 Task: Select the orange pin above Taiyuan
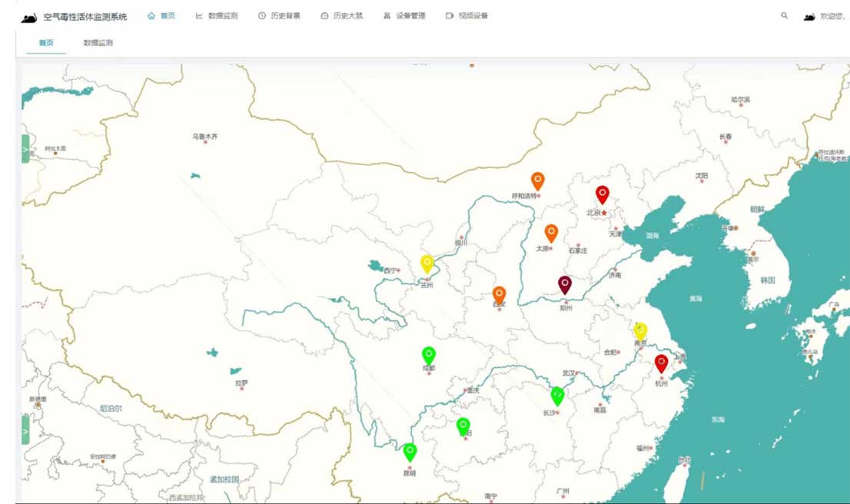(551, 232)
